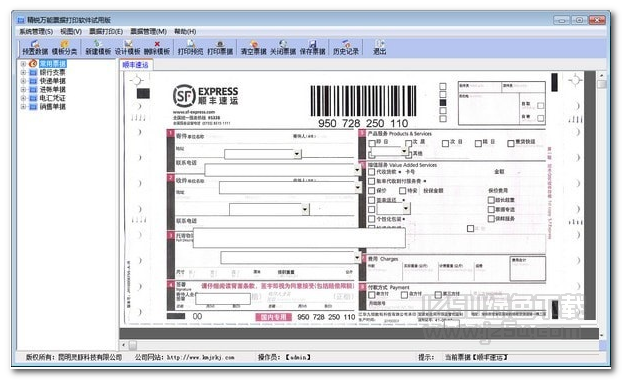
Task: Tick the 特安 checkbox
Action: pos(403,191)
